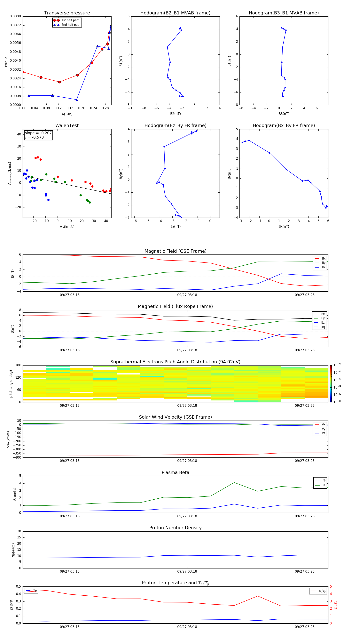Click the "pitch angle (deg)" axis label
351x644 pixels.
(x=11, y=384)
